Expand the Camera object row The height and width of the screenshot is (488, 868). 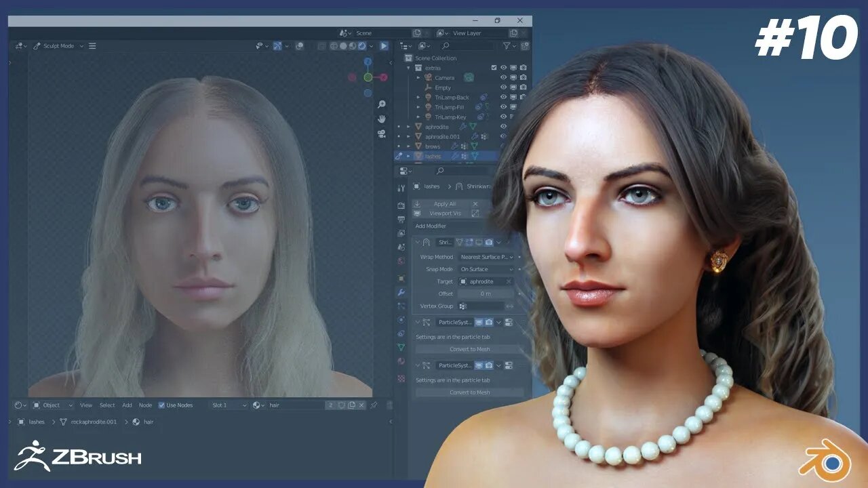[x=418, y=78]
